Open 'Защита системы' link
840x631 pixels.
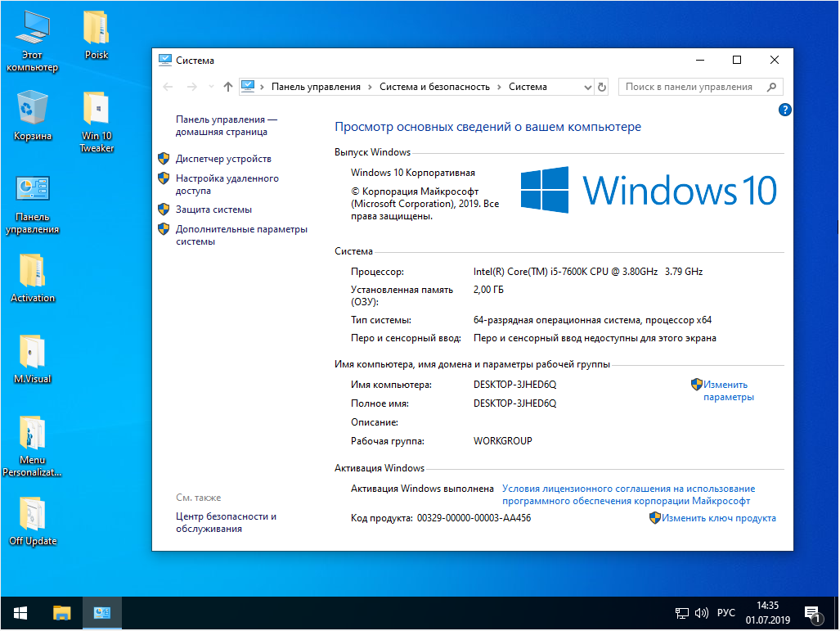point(213,210)
